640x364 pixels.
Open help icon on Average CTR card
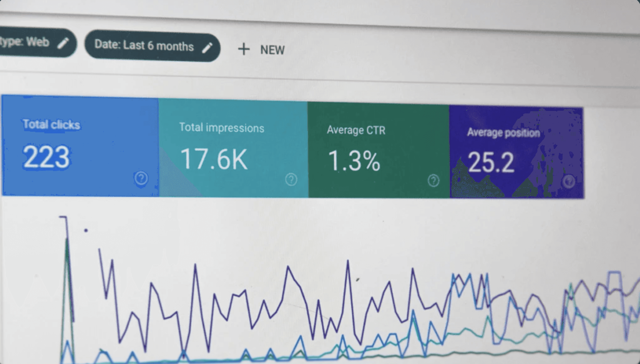click(433, 181)
